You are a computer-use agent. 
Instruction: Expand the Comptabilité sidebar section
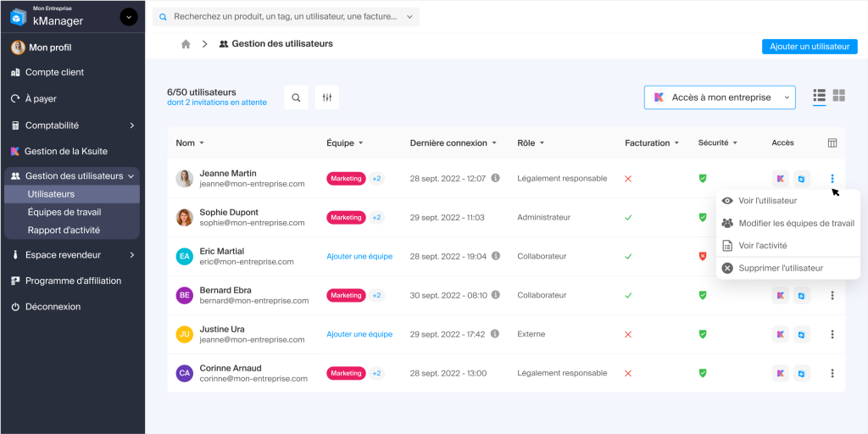pyautogui.click(x=131, y=125)
